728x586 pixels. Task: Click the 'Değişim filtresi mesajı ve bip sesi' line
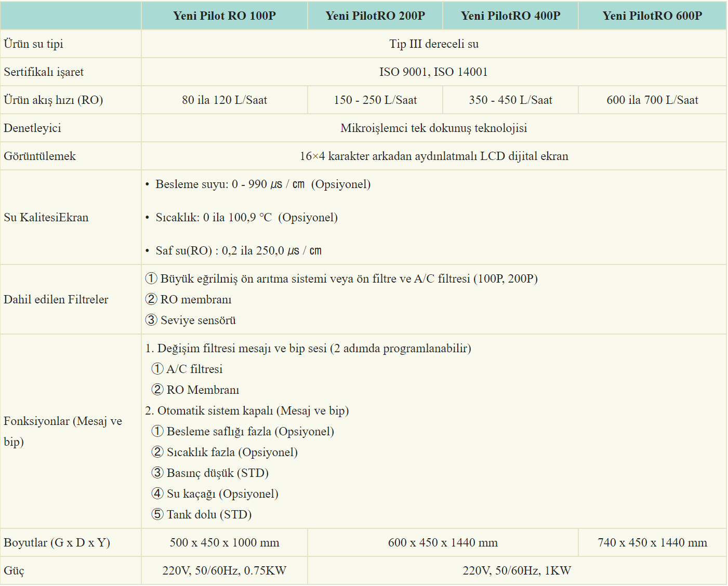tap(308, 348)
